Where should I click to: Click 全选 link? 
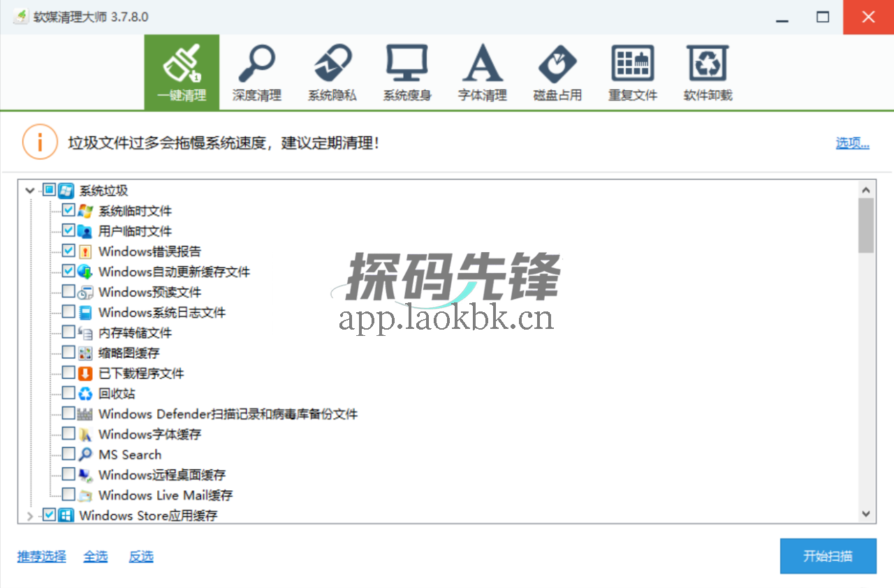[96, 557]
